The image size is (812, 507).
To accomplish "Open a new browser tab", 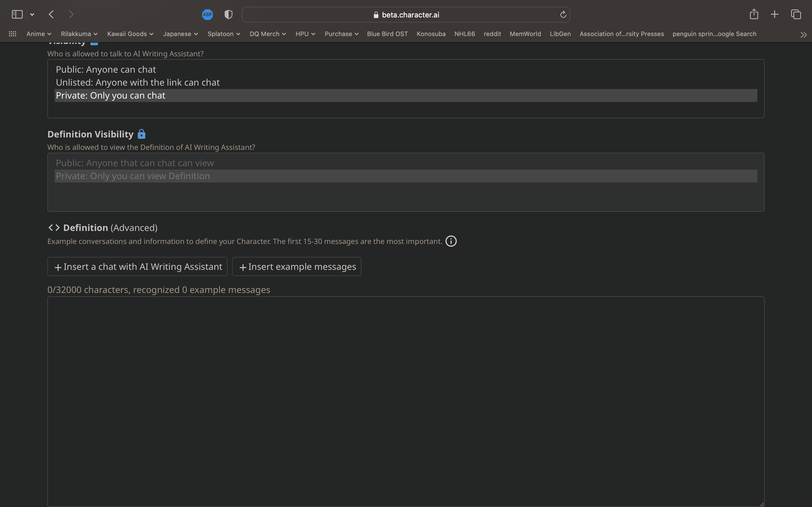I will [775, 14].
